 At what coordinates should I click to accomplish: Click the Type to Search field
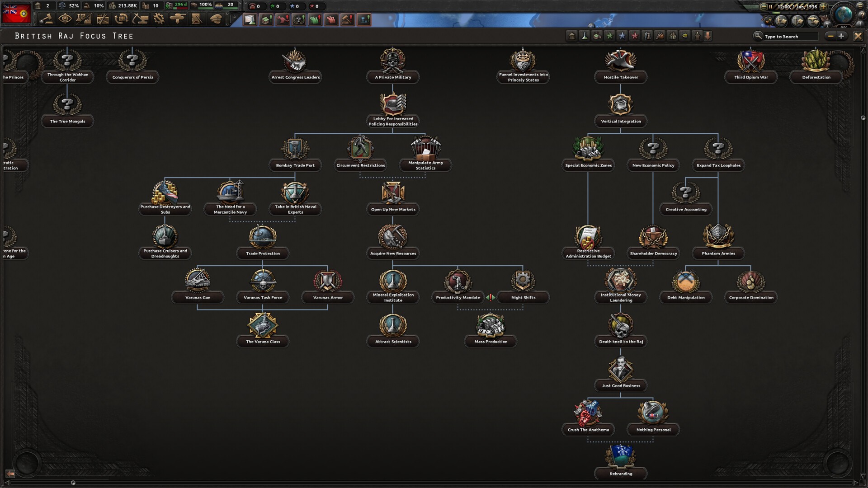[x=790, y=36]
